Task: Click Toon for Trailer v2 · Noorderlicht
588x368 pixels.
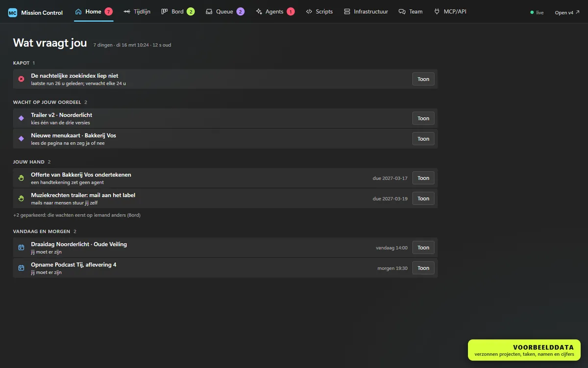Action: click(x=423, y=118)
